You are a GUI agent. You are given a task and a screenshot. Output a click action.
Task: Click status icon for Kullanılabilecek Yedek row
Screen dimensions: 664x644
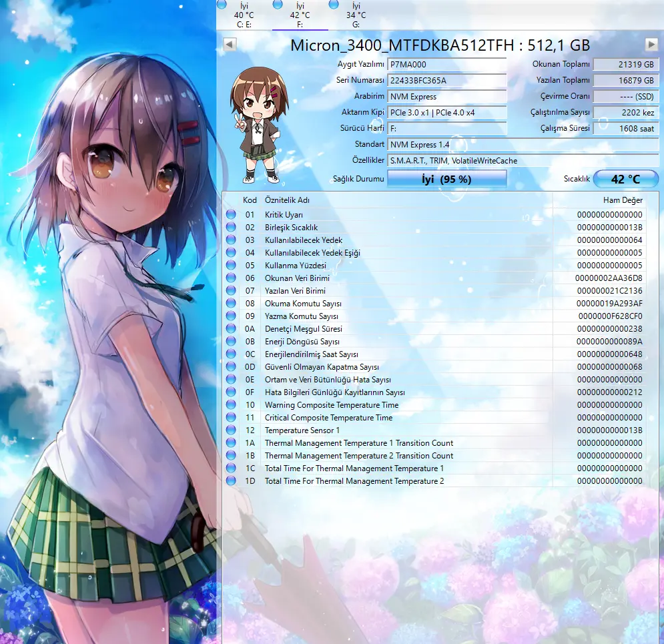point(231,240)
